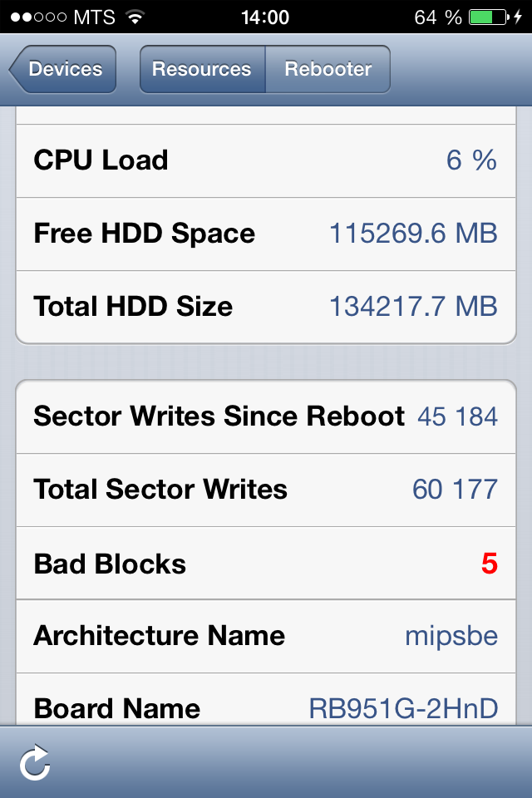Viewport: 532px width, 798px height.
Task: Tap the red Bad Blocks value
Action: (490, 564)
